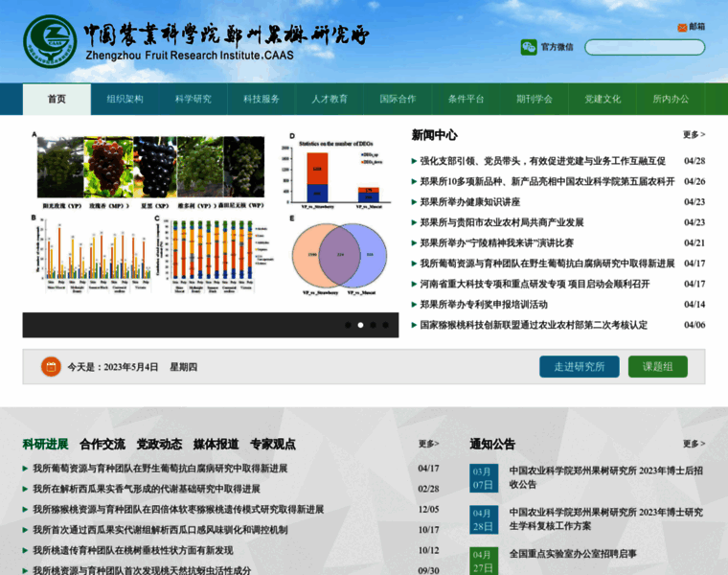Open the 科技服务 menu item

coord(262,99)
